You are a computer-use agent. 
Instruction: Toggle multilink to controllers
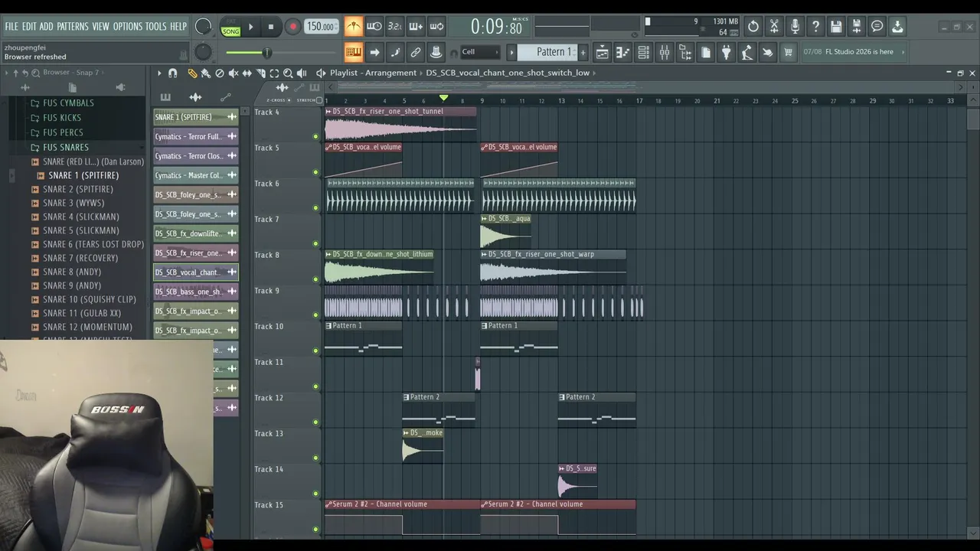[x=416, y=52]
